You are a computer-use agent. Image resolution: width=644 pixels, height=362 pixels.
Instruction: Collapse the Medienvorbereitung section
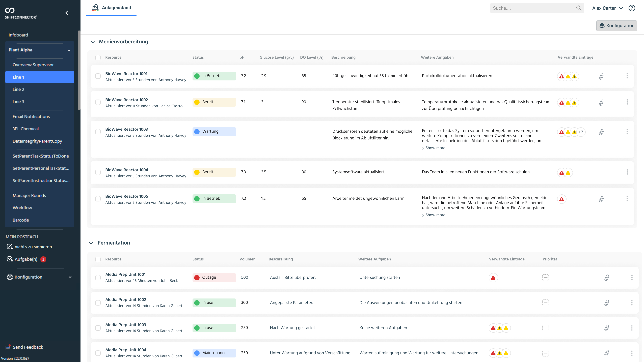(93, 42)
